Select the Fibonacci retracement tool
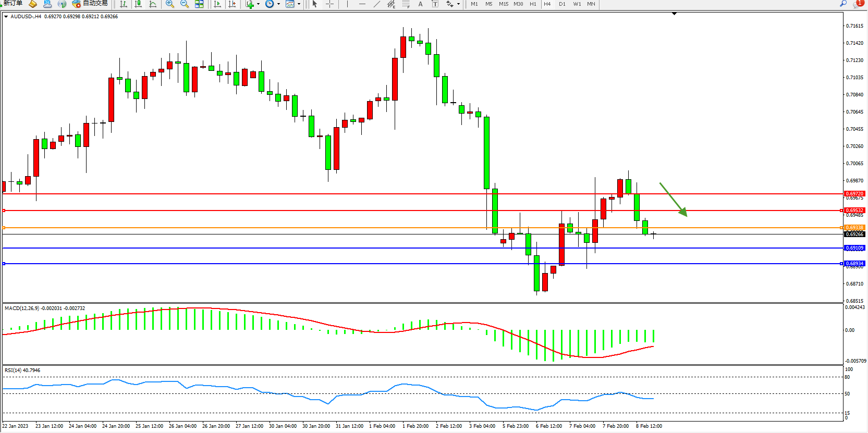 pyautogui.click(x=406, y=4)
